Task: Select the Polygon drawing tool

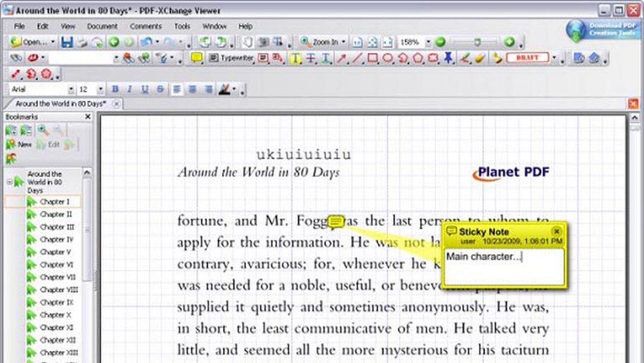Action: [x=418, y=57]
